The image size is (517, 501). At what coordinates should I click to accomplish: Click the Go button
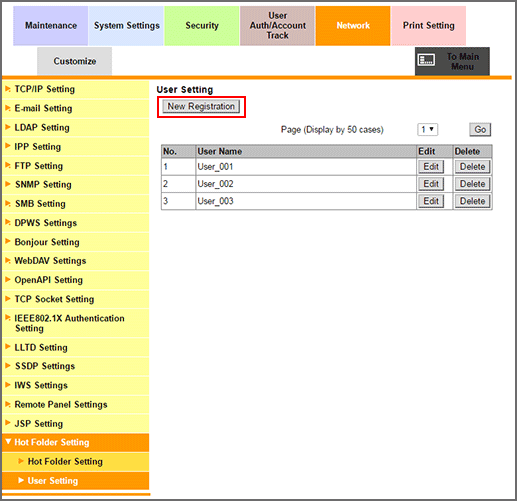480,129
